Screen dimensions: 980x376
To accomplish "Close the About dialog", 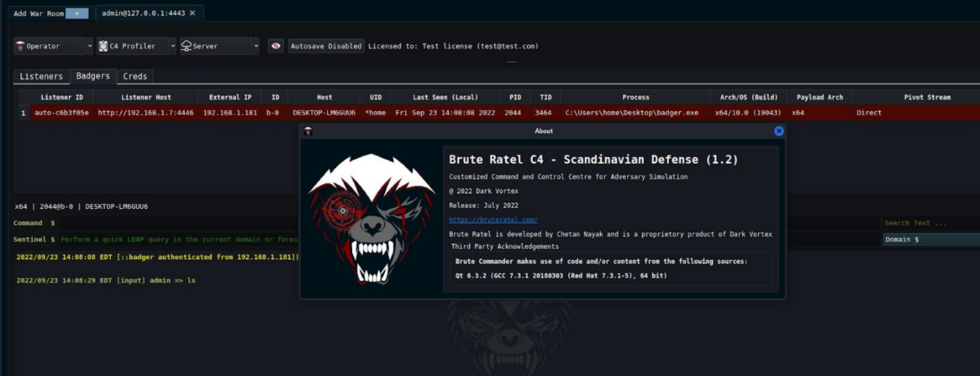I will (779, 131).
